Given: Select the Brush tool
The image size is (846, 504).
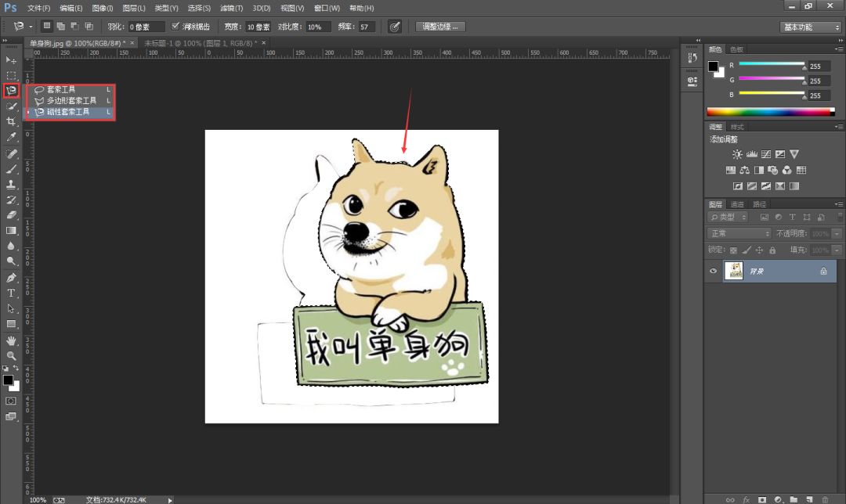Looking at the screenshot, I should [11, 169].
